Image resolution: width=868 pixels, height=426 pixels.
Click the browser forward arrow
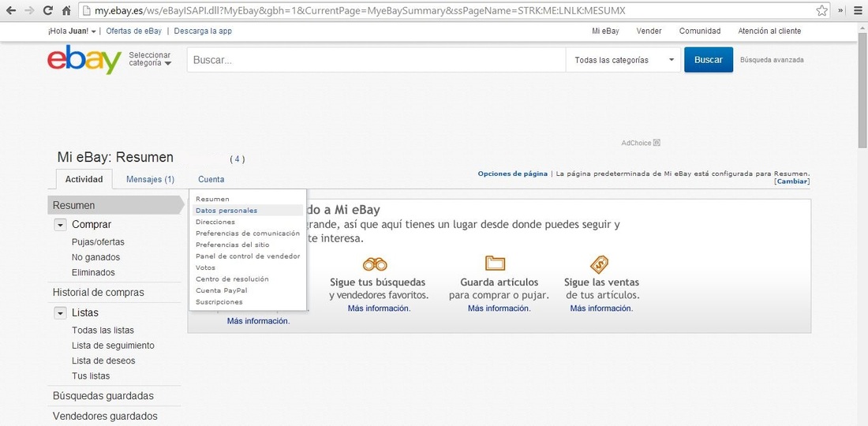coord(29,10)
